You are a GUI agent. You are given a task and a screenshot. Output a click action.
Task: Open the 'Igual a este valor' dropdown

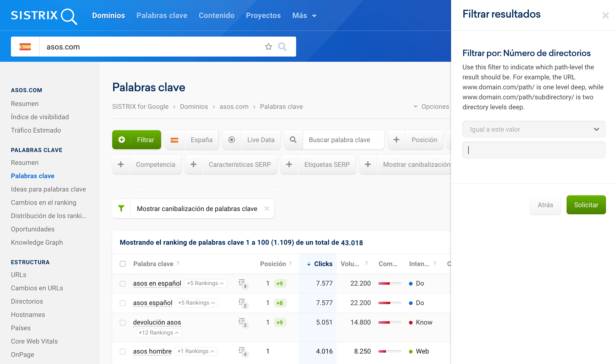[534, 129]
